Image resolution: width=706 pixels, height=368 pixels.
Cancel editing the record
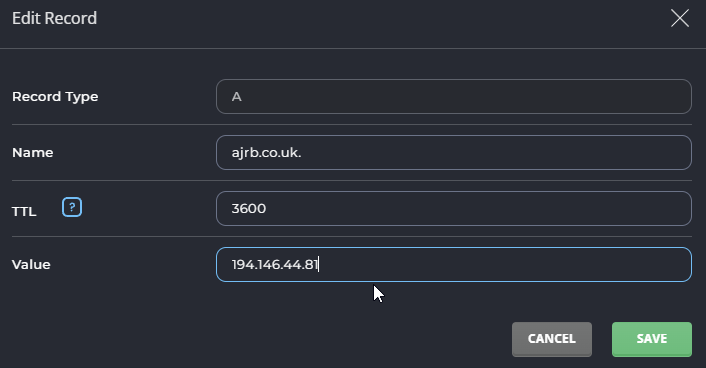click(x=552, y=339)
